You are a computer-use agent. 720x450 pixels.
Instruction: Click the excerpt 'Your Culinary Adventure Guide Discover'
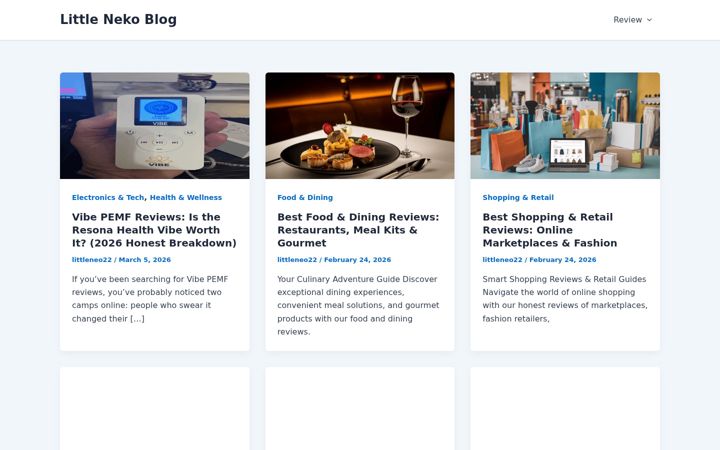(358, 305)
